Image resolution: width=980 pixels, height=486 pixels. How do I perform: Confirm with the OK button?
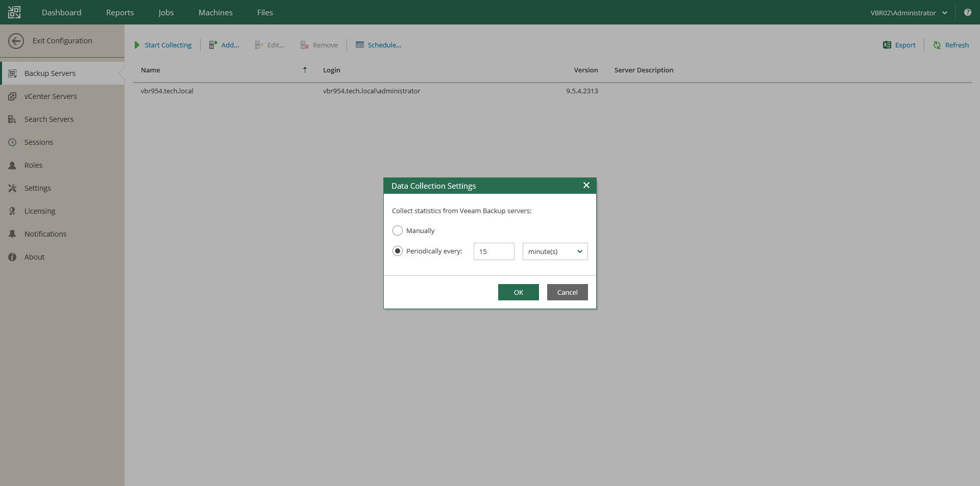(x=519, y=292)
